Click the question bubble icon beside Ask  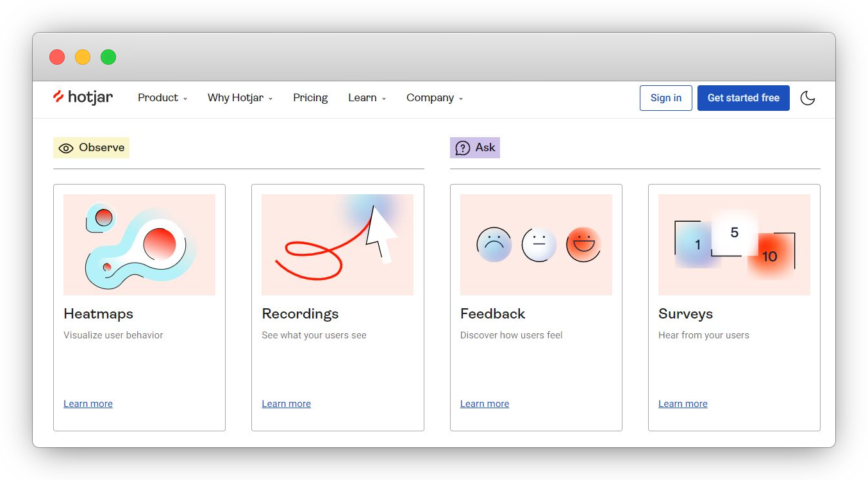click(x=462, y=148)
